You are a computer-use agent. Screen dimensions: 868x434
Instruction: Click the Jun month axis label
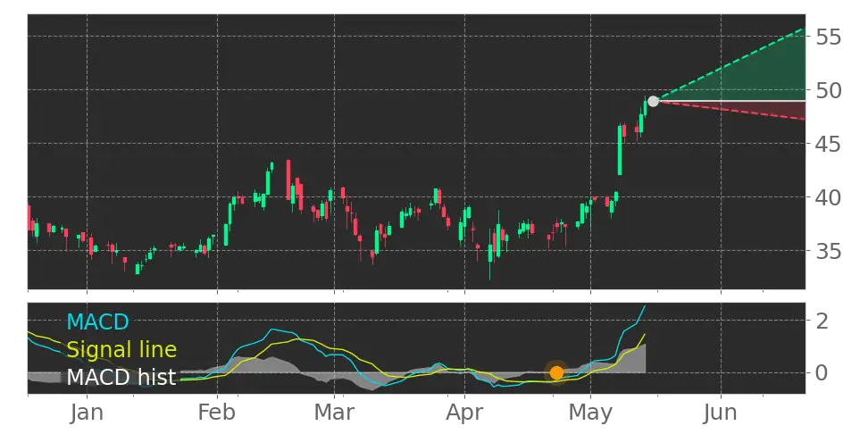[722, 413]
